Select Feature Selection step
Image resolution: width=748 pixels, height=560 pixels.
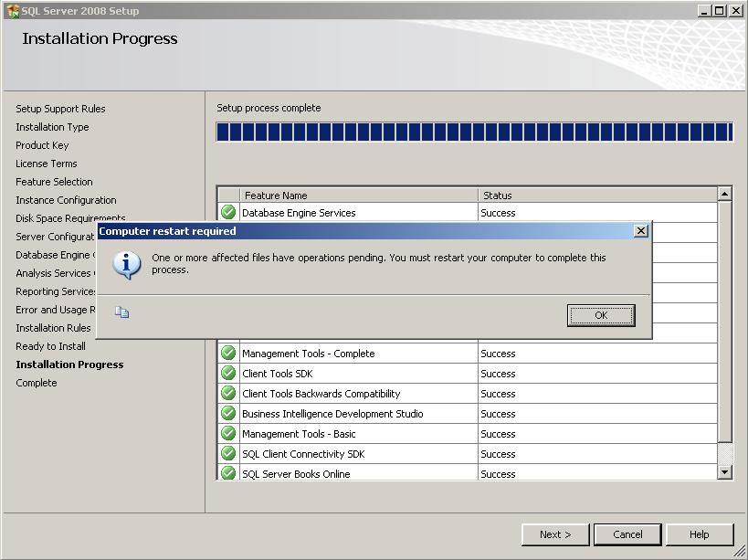[55, 182]
